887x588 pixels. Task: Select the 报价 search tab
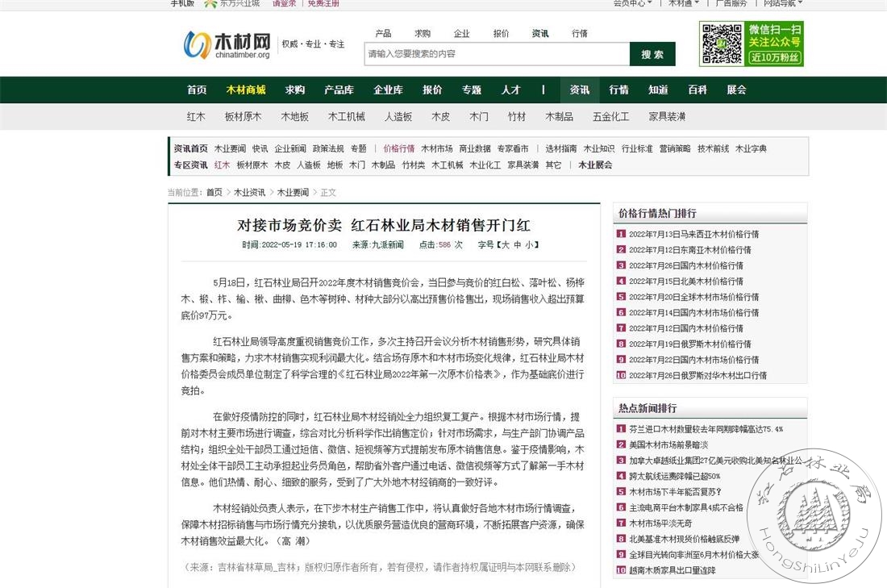501,33
